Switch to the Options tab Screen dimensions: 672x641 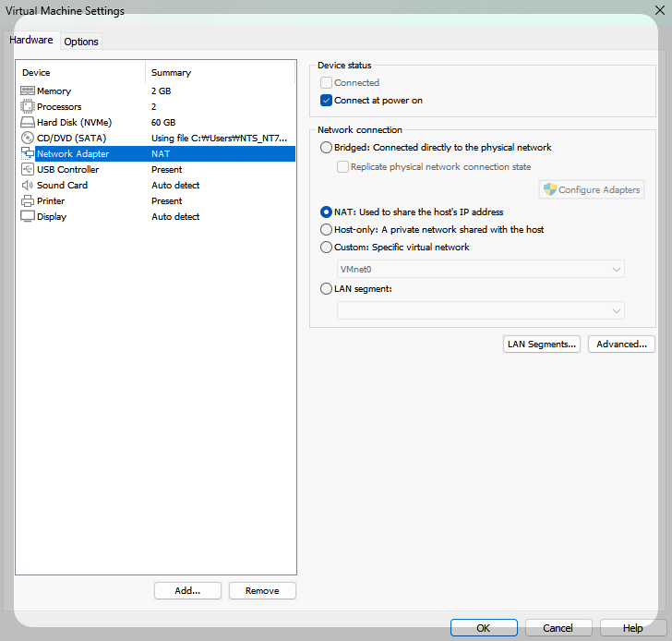(81, 42)
